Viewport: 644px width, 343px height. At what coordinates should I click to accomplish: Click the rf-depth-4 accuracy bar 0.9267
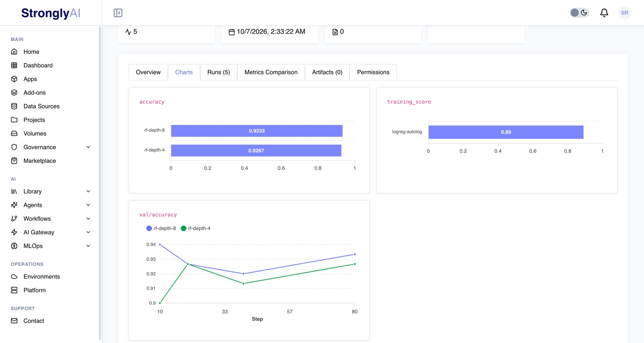point(256,150)
